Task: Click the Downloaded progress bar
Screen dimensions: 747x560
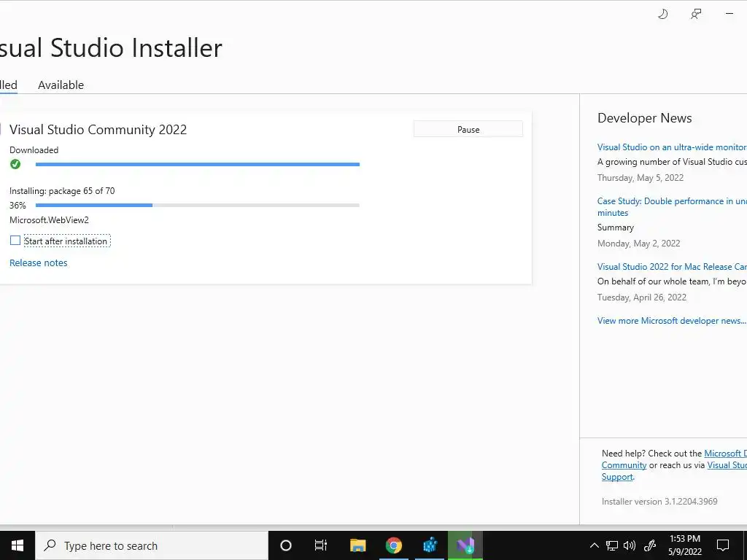Action: [x=198, y=164]
